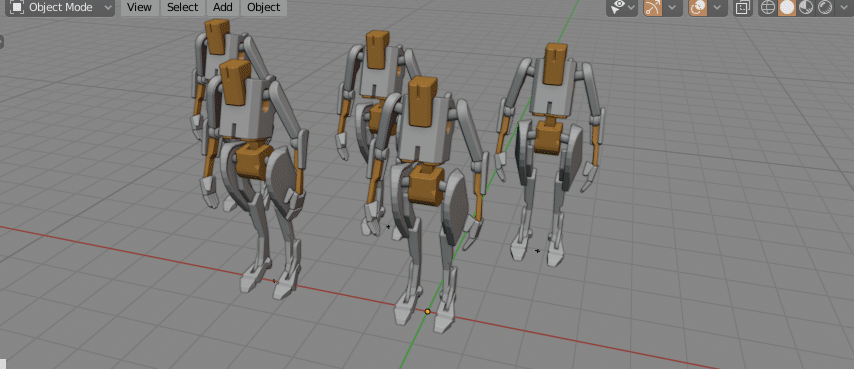Toggle the Show Gizmo button

click(652, 8)
